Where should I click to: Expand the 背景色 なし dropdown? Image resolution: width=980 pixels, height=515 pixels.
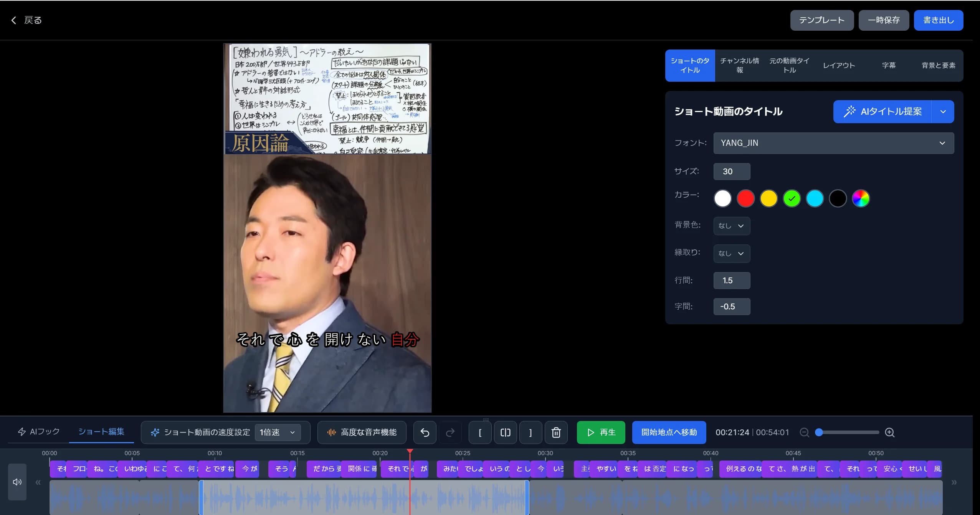[731, 226]
